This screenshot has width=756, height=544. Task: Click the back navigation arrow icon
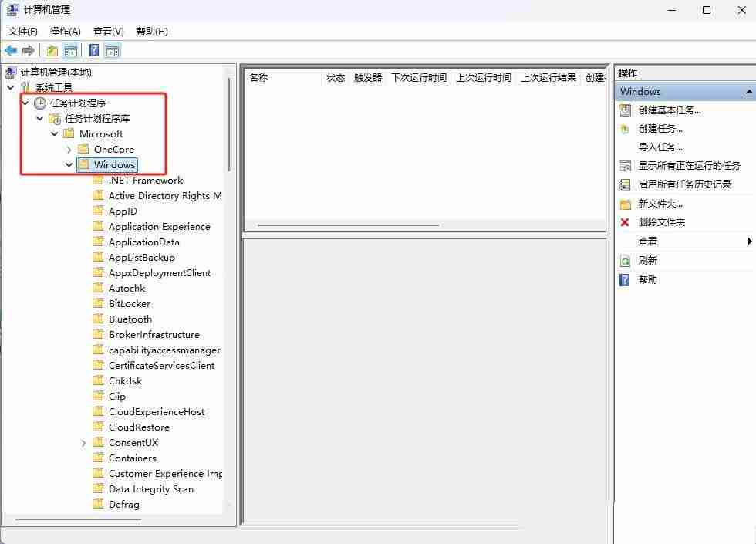point(11,49)
